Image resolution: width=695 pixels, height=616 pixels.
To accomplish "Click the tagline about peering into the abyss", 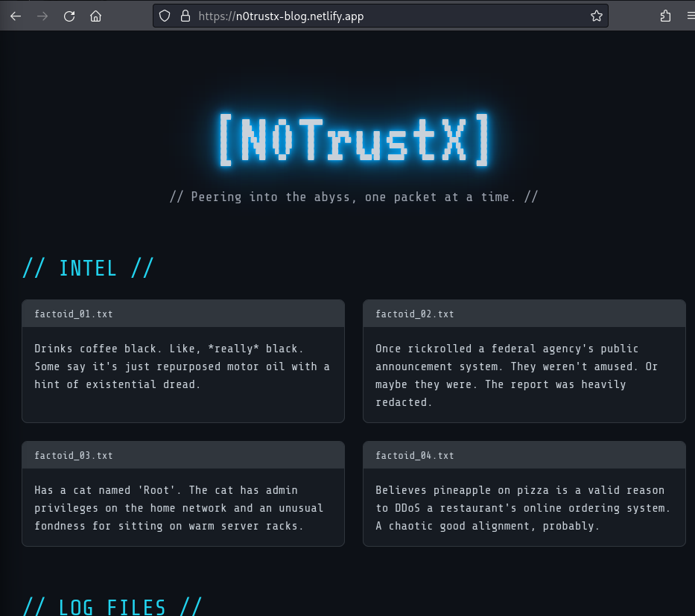I will [354, 197].
